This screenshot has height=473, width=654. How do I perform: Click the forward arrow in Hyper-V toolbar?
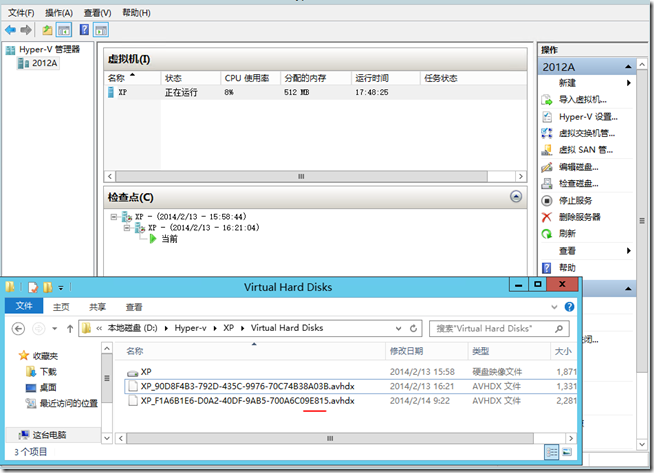26,30
